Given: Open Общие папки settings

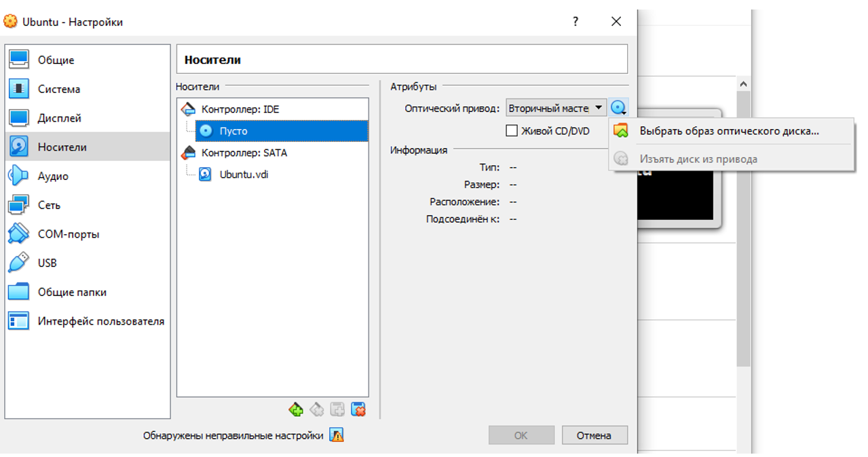Looking at the screenshot, I should (x=87, y=292).
